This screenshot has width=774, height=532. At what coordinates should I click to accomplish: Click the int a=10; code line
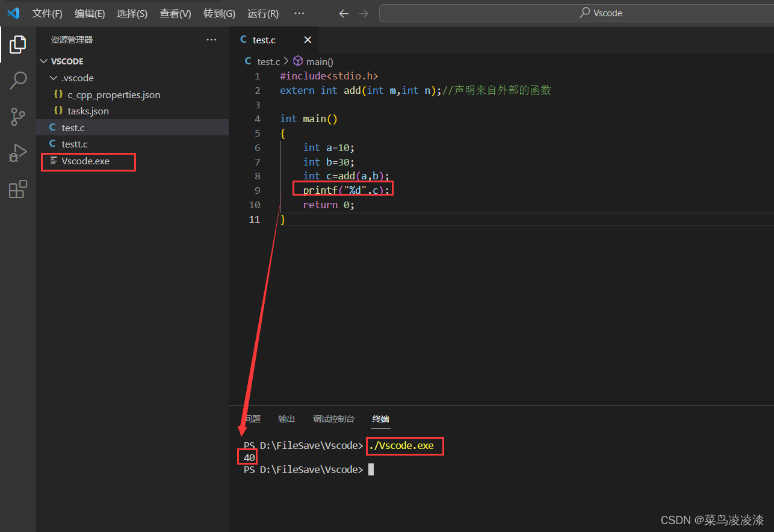[329, 147]
